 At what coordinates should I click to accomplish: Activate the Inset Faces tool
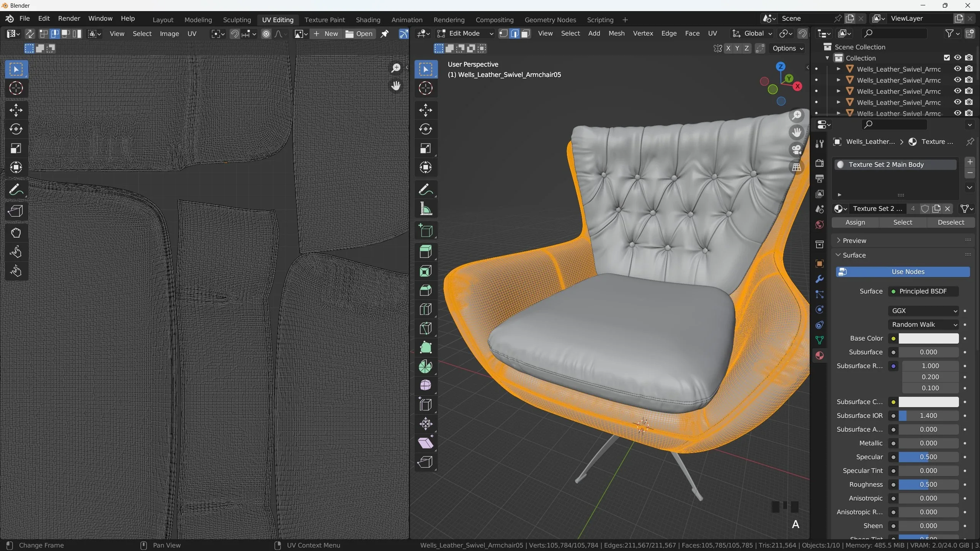click(x=426, y=271)
